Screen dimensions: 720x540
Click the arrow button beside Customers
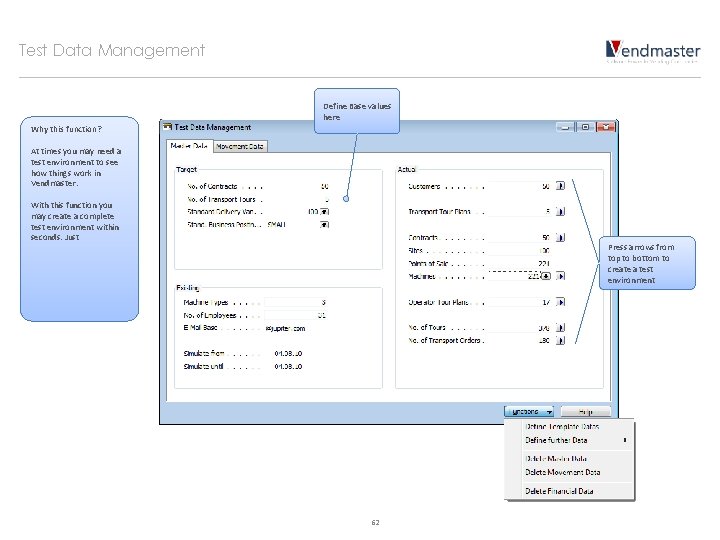click(560, 186)
